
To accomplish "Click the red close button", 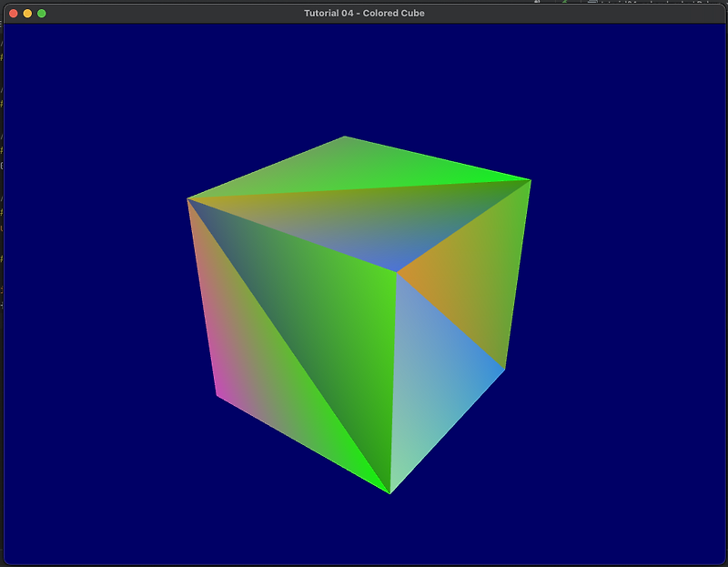I will 15,14.
